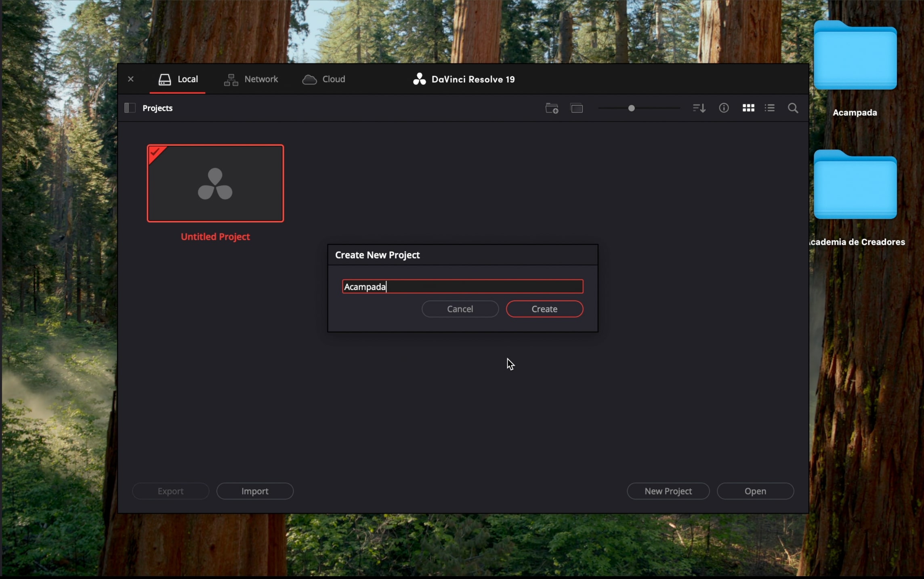Viewport: 924px width, 579px height.
Task: Click the new folder icon in Projects toolbar
Action: coord(552,108)
